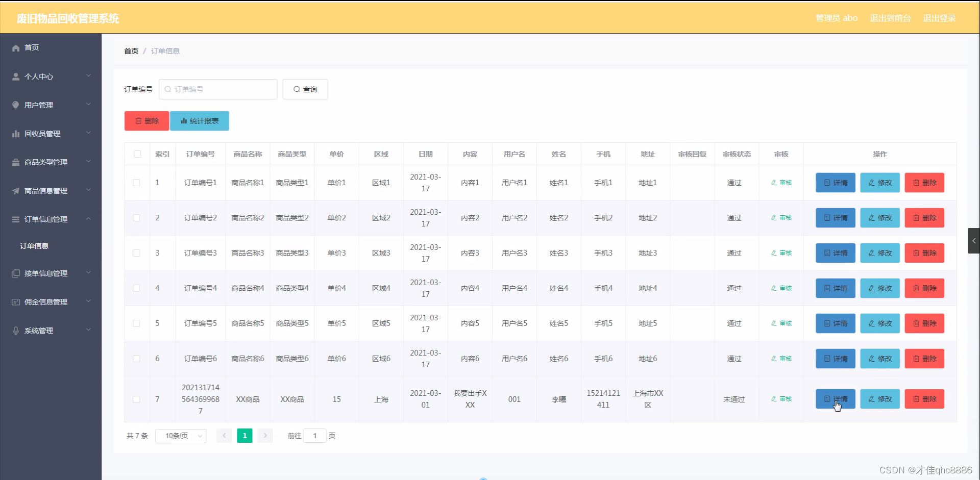Click red 删除 for order row 6
Image resolution: width=980 pixels, height=480 pixels.
coord(924,359)
